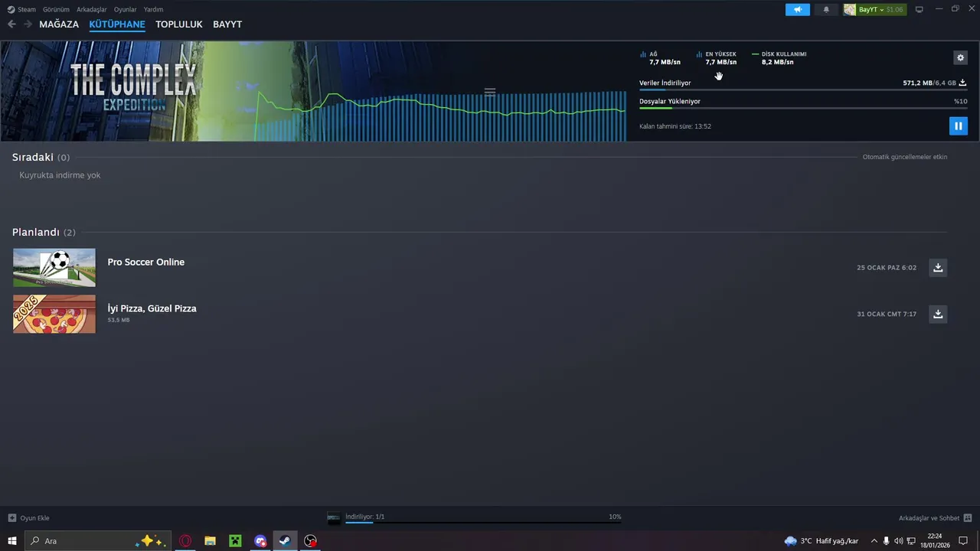The width and height of the screenshot is (980, 551).
Task: Open Steam taskbar icon
Action: (284, 541)
